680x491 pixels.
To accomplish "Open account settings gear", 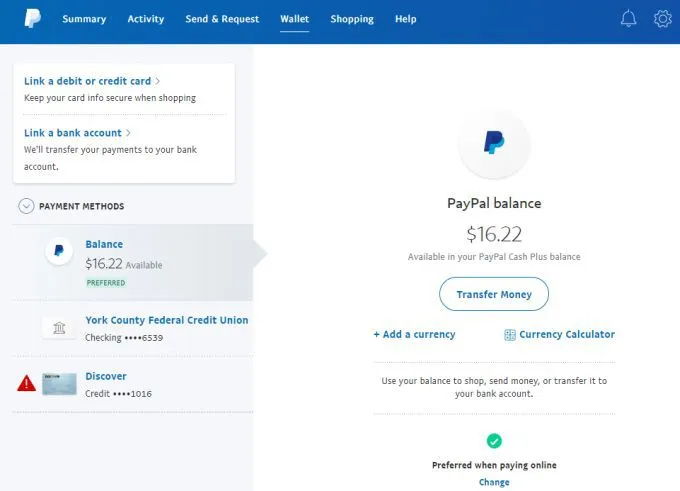I will tap(662, 18).
